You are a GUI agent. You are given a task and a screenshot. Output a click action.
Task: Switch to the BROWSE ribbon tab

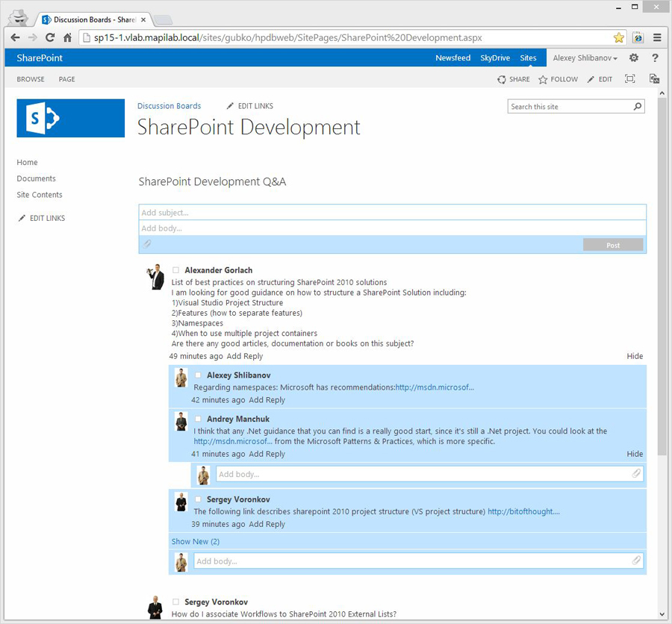click(31, 79)
